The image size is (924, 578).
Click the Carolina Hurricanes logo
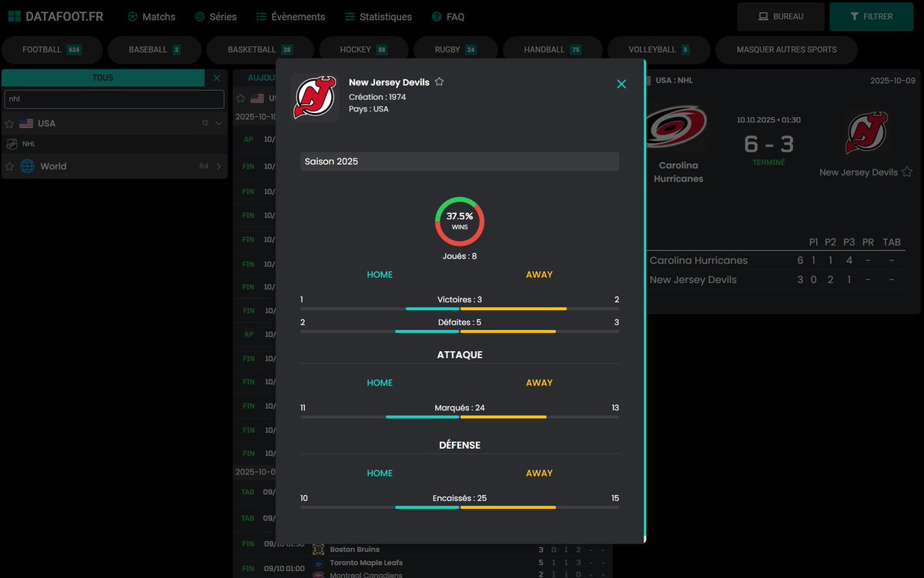[678, 127]
